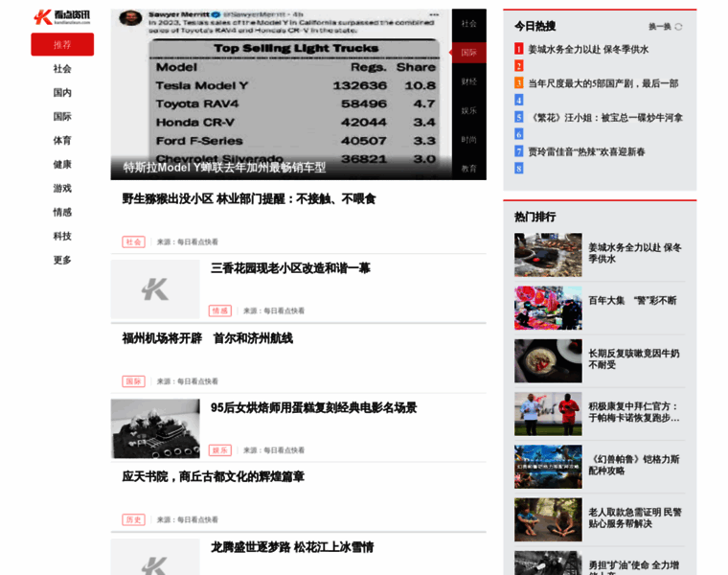Open the 健康 category in left sidebar
This screenshot has height=575, width=728.
coord(62,165)
